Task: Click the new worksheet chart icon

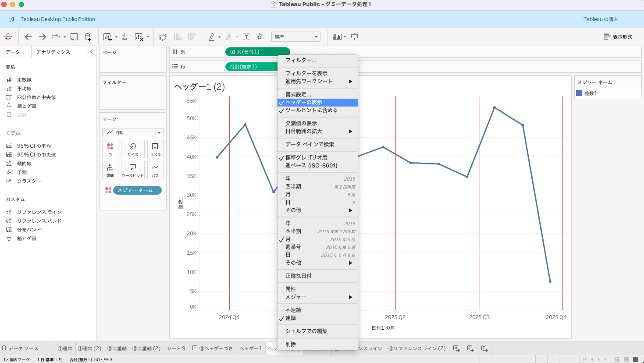Action: [x=107, y=37]
